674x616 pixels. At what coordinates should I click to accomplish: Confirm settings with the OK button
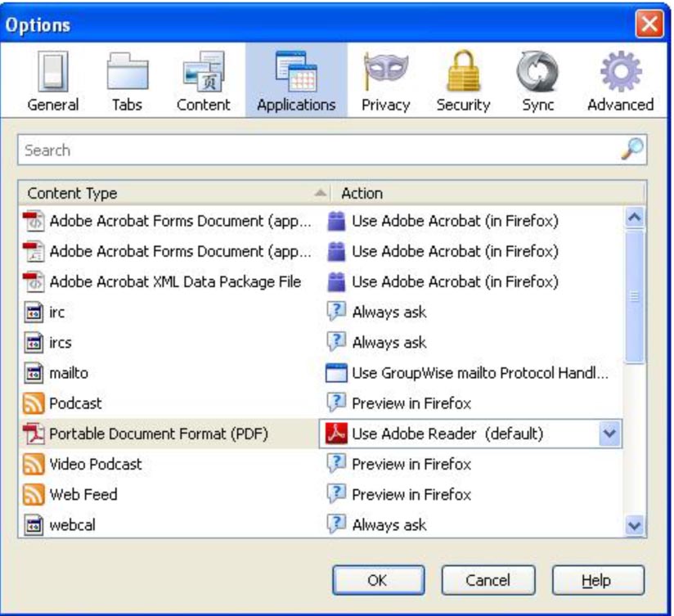coord(378,580)
